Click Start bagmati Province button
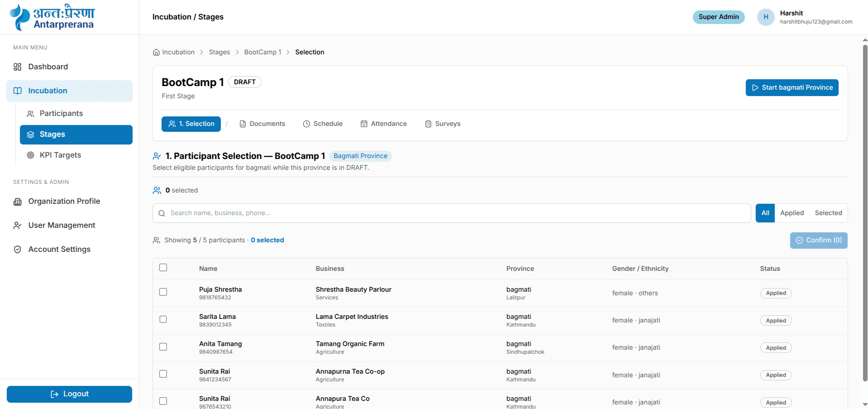 tap(792, 88)
